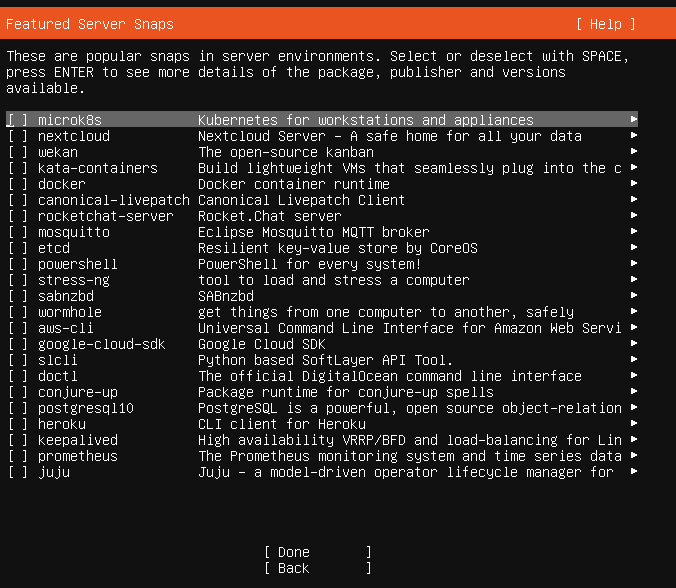Click 'Python based SoftLayer API Tool.' text
This screenshot has width=676, height=588.
tap(325, 360)
